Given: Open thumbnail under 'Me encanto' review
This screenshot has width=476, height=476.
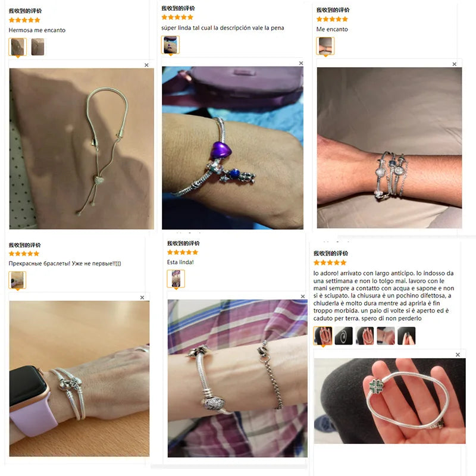Looking at the screenshot, I should 325,46.
